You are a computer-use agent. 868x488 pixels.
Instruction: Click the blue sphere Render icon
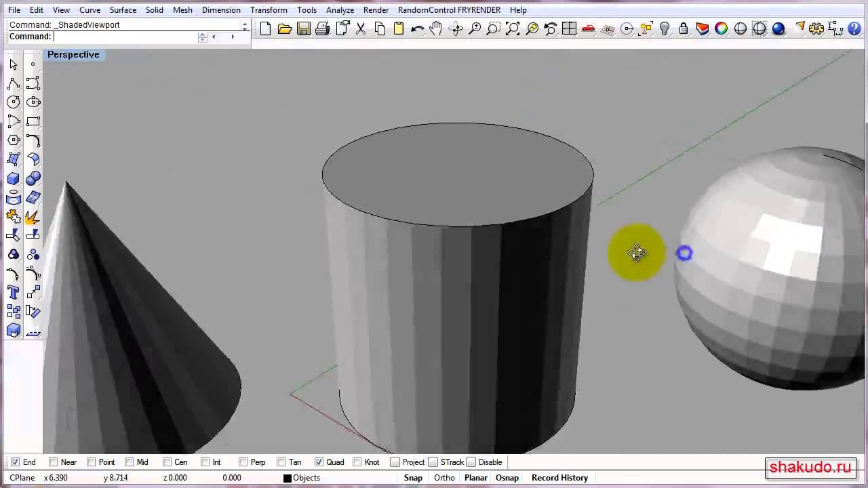coord(778,28)
